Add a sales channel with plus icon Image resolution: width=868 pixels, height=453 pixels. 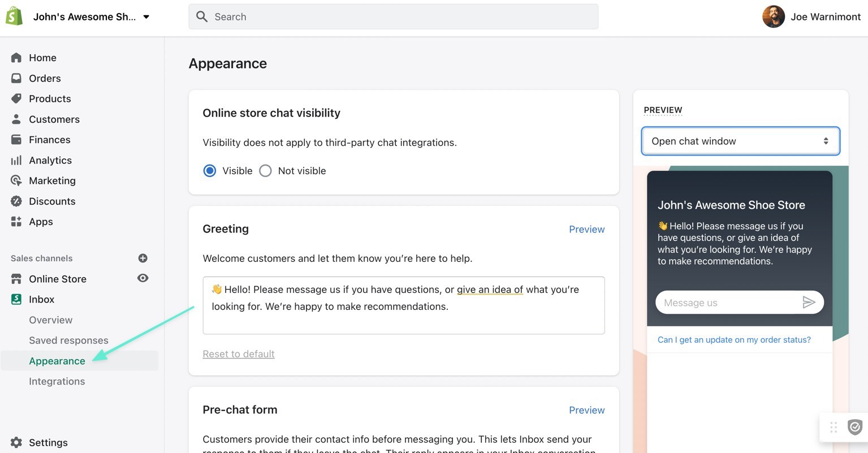[143, 258]
